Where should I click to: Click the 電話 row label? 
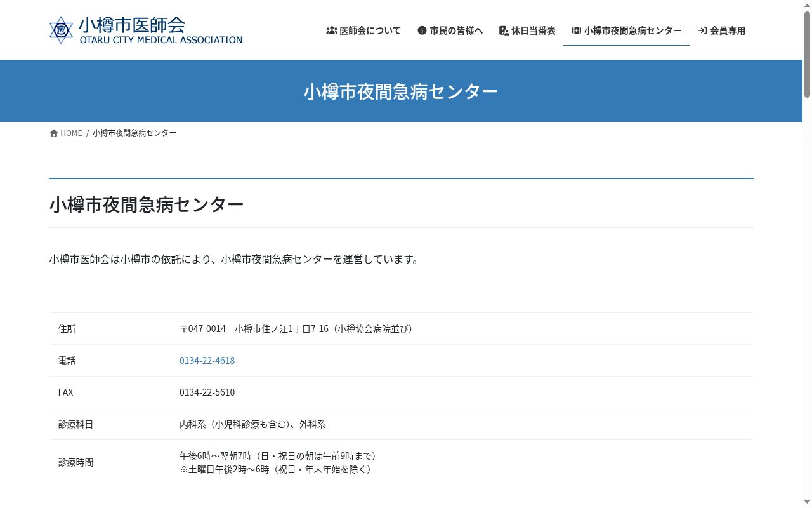click(x=67, y=361)
